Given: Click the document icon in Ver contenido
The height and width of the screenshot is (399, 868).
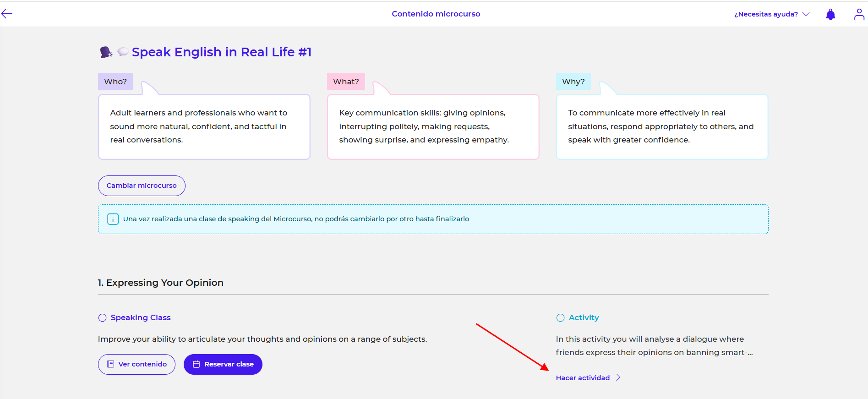Looking at the screenshot, I should tap(110, 364).
